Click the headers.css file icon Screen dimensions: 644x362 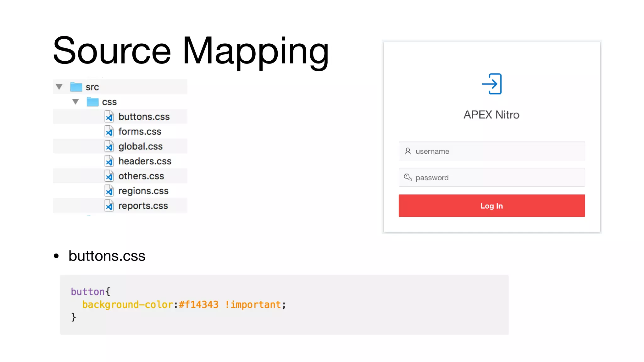[109, 161]
